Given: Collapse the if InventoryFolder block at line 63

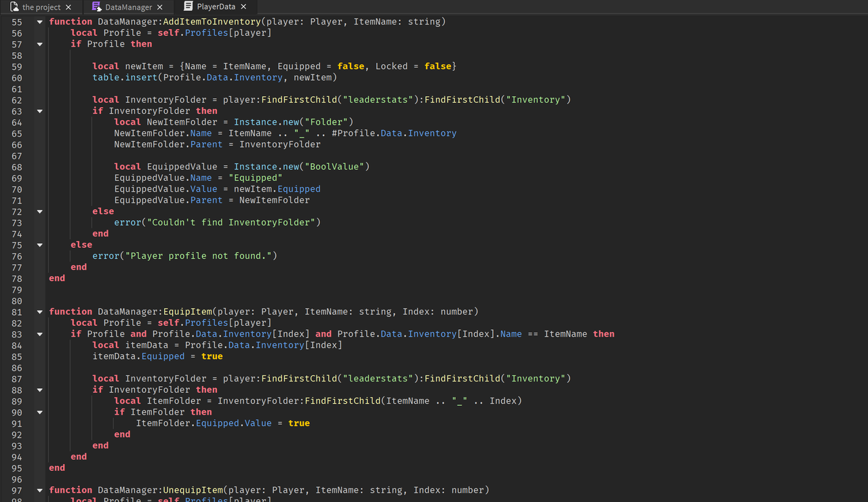Looking at the screenshot, I should click(x=39, y=110).
